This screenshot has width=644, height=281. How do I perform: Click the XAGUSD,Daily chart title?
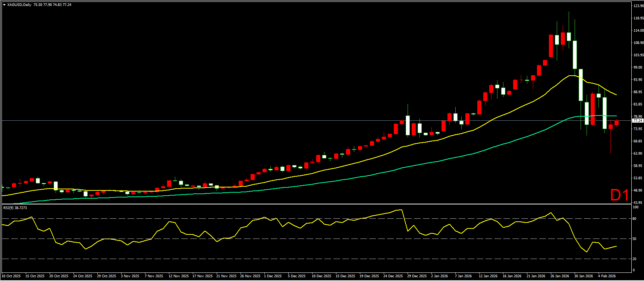[19, 5]
